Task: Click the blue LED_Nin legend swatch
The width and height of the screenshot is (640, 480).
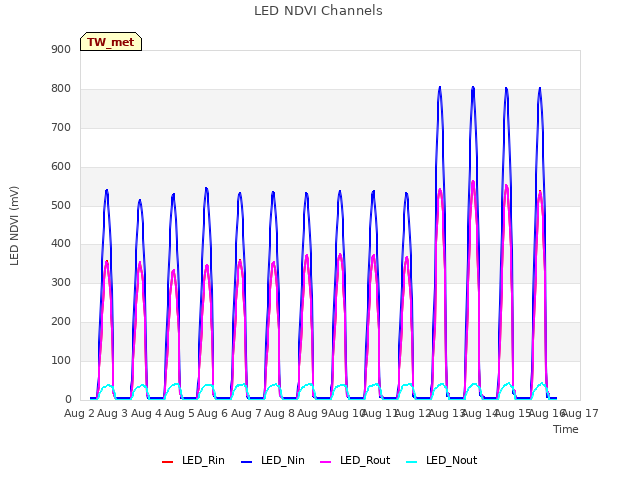Action: coord(247,461)
